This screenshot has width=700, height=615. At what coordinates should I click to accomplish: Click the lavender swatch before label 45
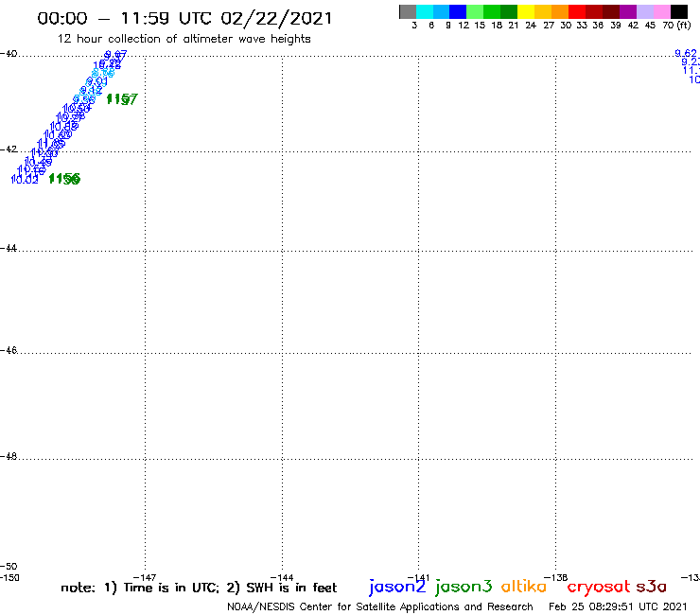coord(644,11)
